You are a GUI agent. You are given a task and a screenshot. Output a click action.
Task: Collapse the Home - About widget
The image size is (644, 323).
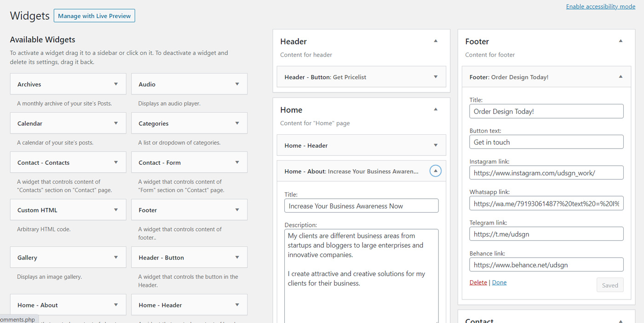[x=435, y=171]
